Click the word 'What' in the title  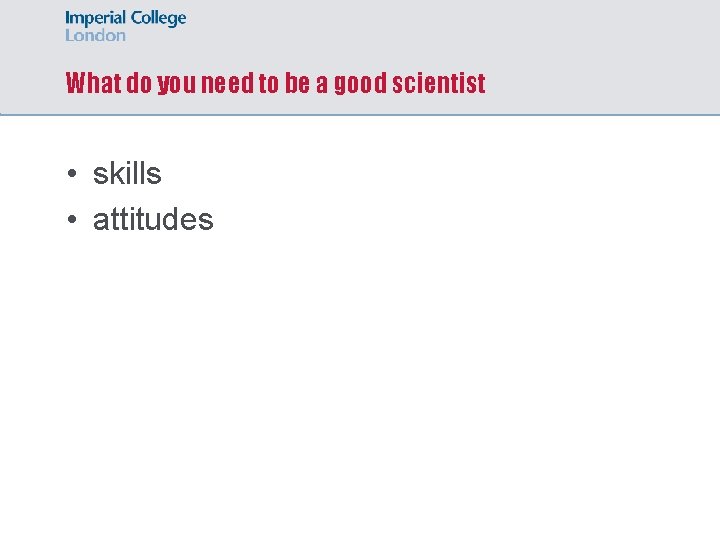(x=94, y=83)
